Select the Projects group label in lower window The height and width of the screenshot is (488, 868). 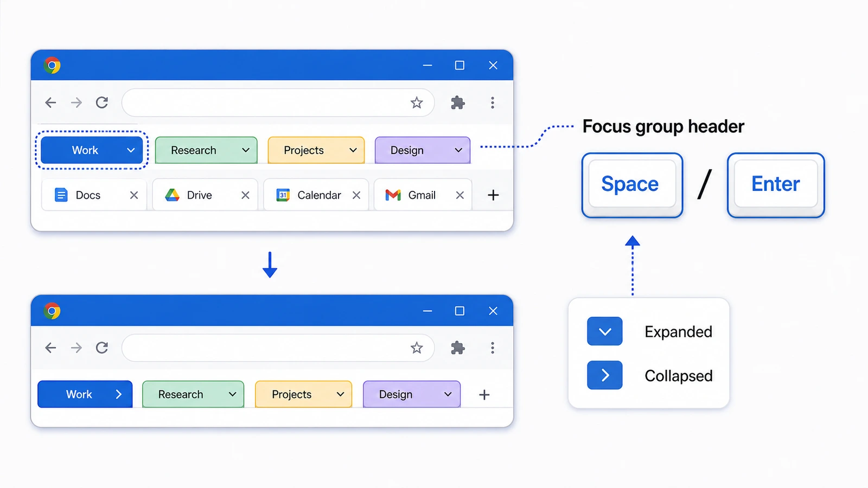pyautogui.click(x=292, y=394)
